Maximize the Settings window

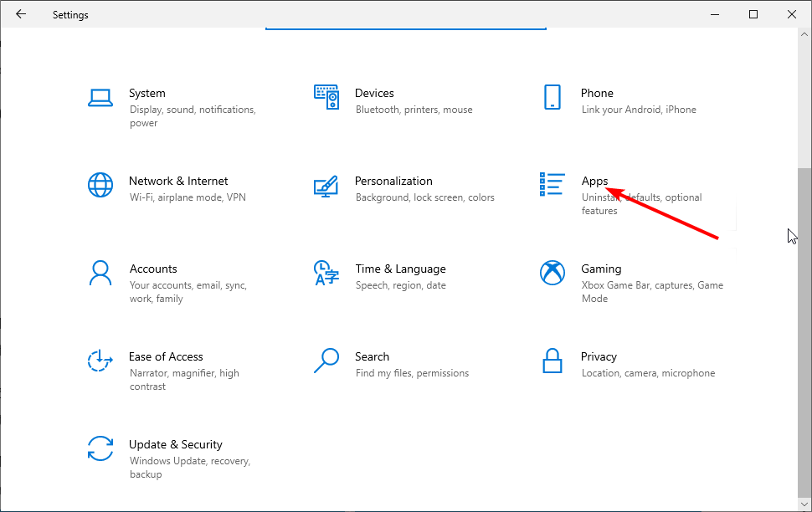(753, 14)
